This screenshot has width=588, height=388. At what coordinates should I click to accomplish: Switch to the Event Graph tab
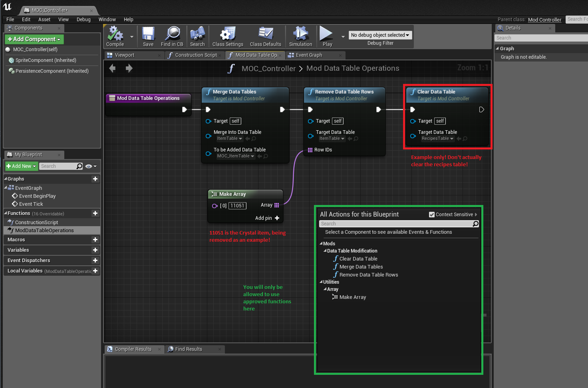coord(309,55)
